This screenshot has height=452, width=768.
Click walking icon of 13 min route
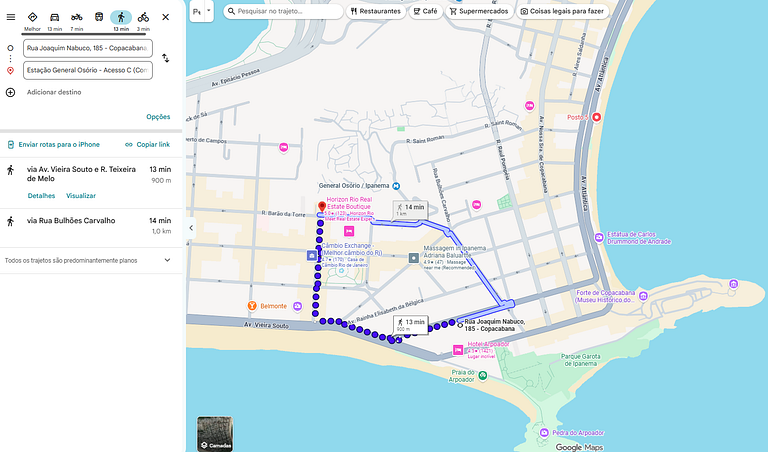[10, 170]
